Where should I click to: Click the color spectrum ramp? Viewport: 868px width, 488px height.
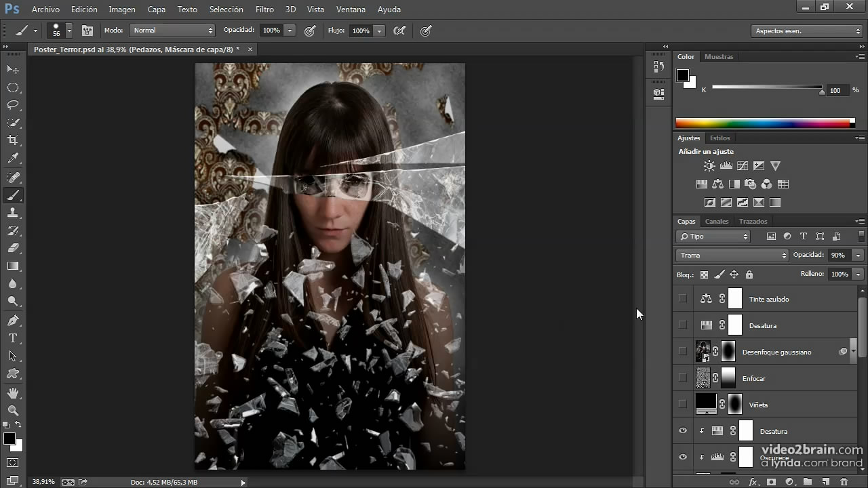tap(765, 123)
